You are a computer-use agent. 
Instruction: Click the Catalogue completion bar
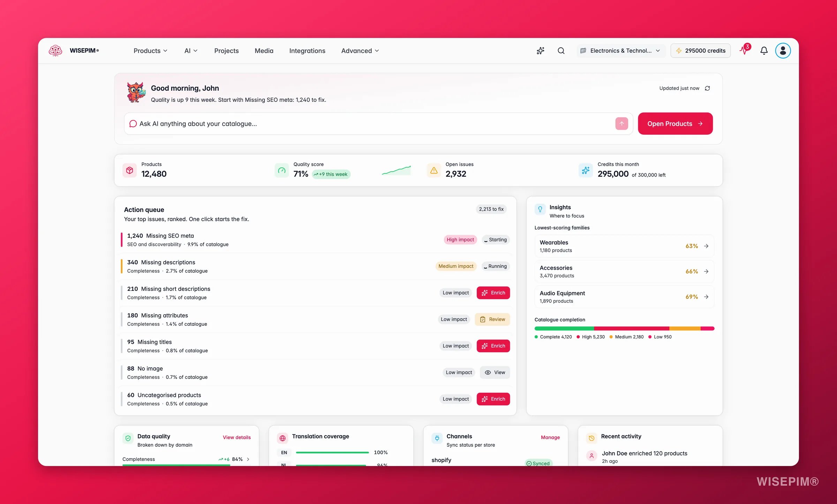(x=624, y=328)
